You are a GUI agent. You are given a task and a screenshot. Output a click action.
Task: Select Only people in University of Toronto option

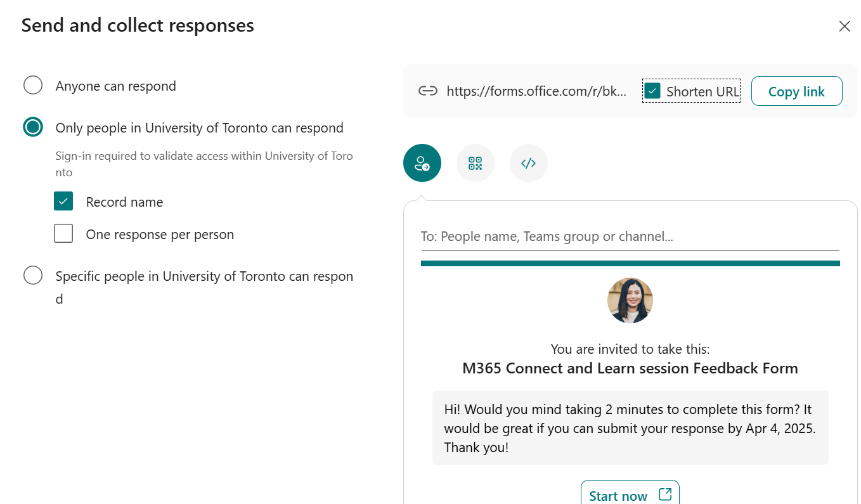33,127
